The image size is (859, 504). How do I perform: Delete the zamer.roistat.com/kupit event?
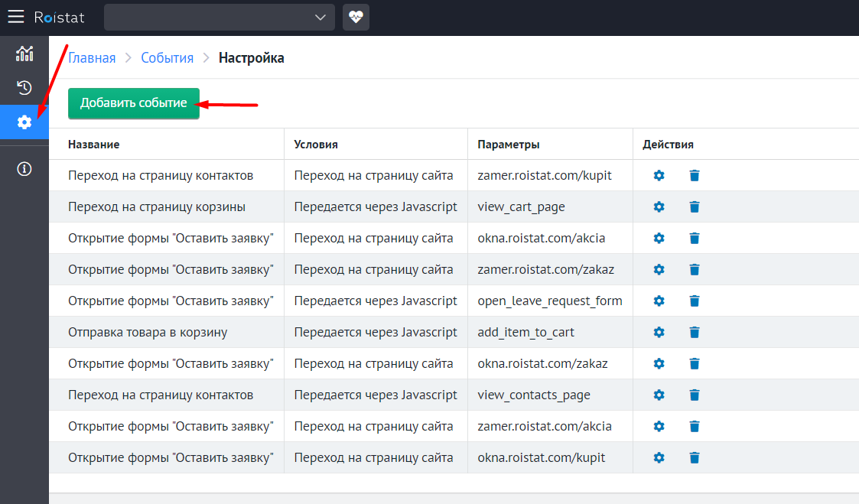pos(694,175)
